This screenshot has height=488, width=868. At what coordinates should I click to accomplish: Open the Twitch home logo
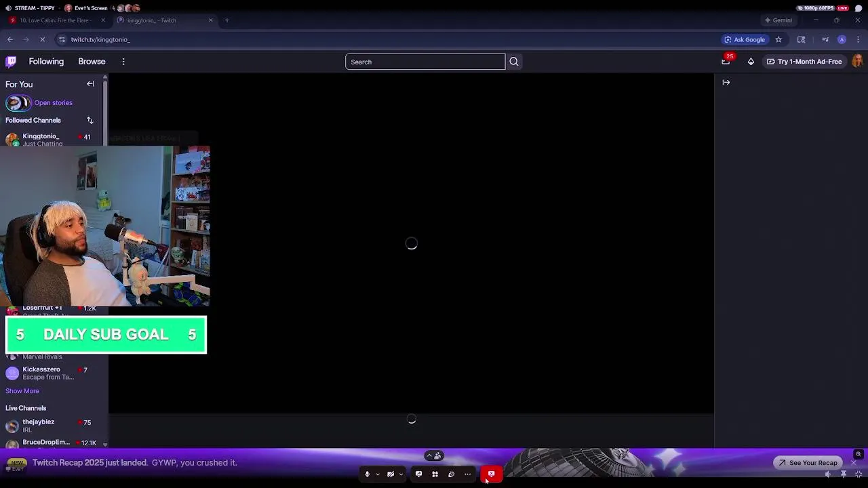point(11,62)
